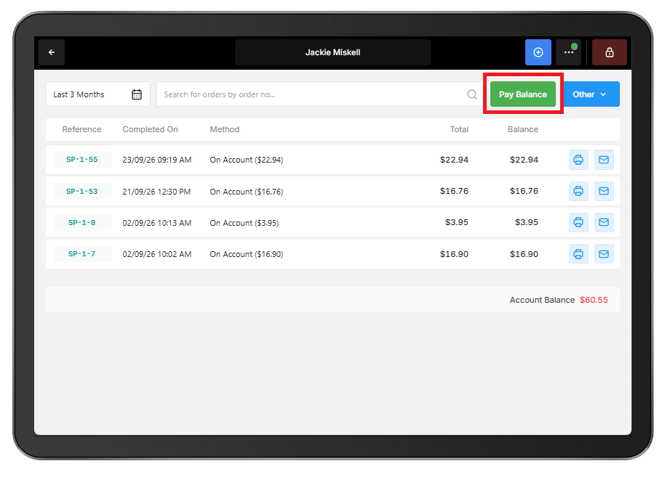Click the red $60.55 account balance amount

click(x=594, y=300)
